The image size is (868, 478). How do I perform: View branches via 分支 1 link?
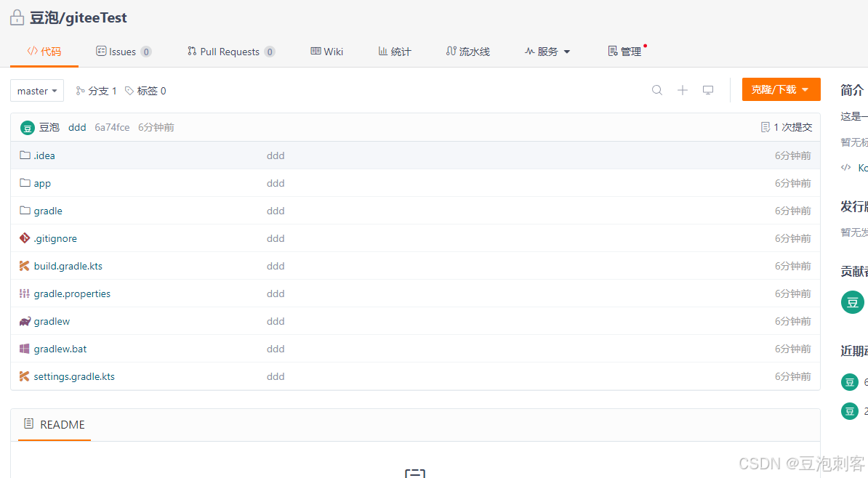96,91
